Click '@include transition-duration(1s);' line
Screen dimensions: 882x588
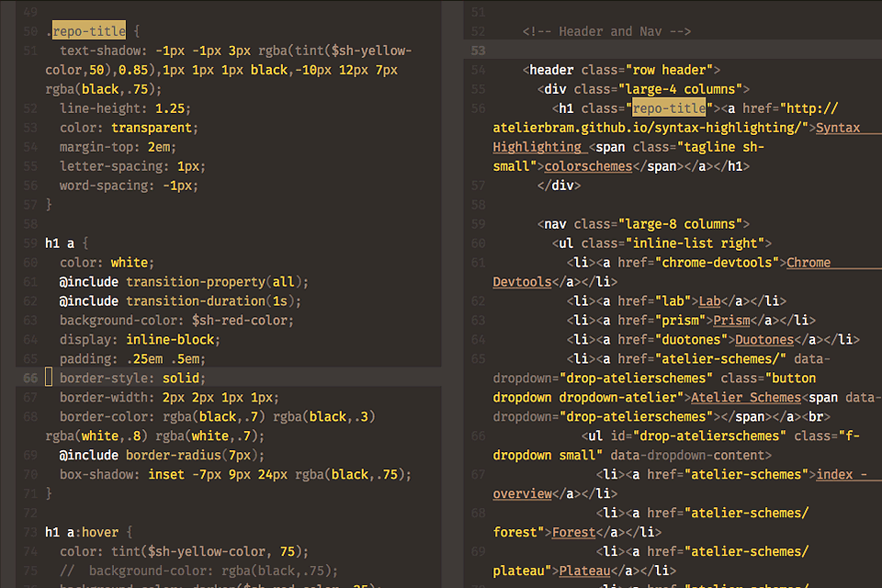[x=181, y=301]
